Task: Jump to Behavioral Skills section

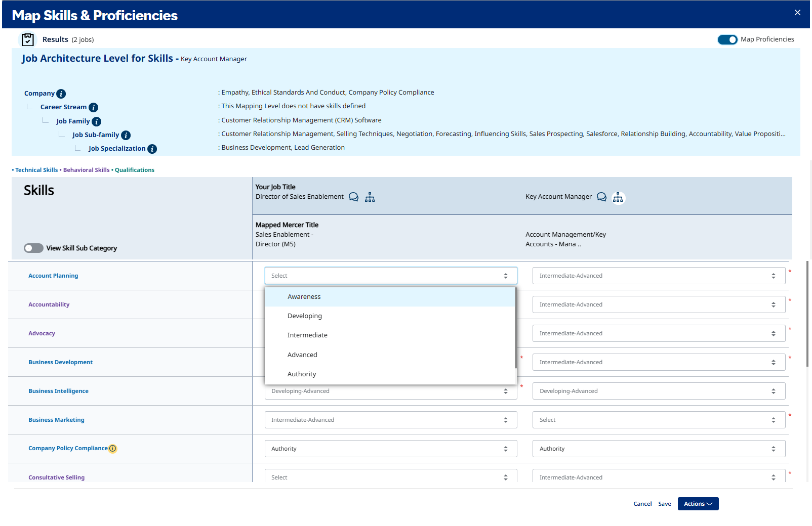Action: pyautogui.click(x=86, y=170)
